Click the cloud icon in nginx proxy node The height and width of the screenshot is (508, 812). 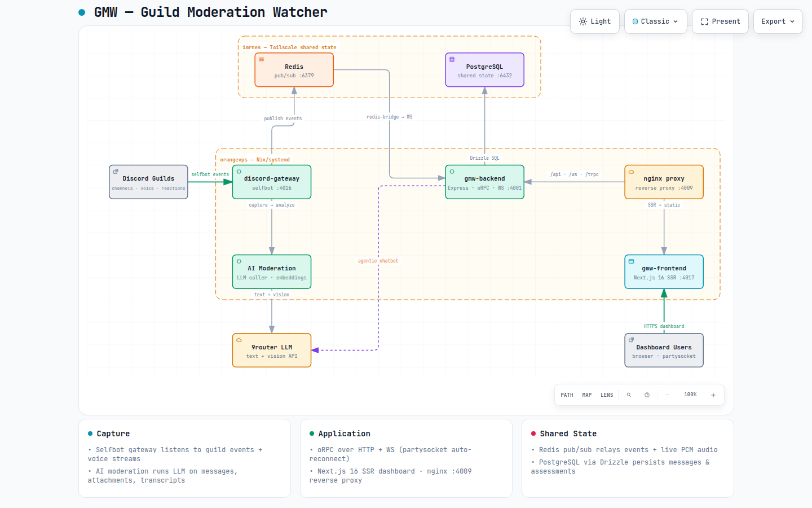631,172
